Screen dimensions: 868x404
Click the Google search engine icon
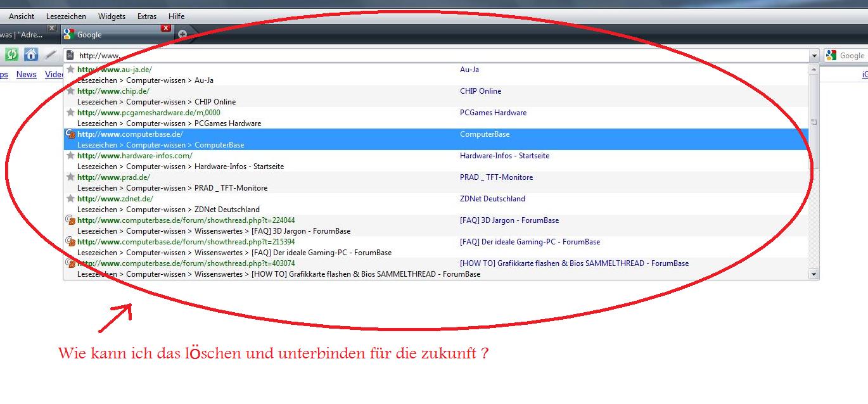coord(831,56)
